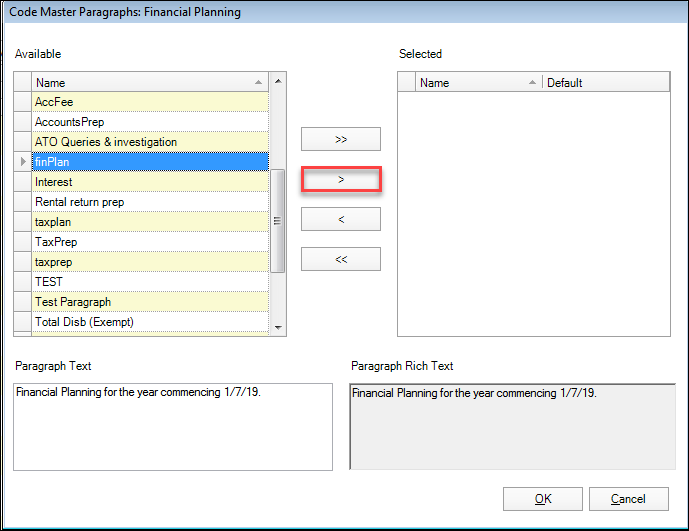Viewport: 689px width, 531px height.
Task: Choose Total Disb (Exempt) entry
Action: pyautogui.click(x=150, y=322)
